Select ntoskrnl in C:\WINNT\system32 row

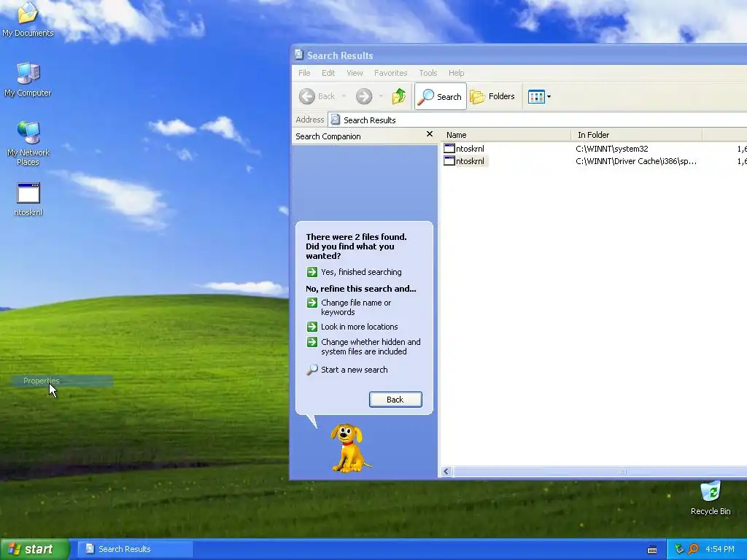(463, 149)
